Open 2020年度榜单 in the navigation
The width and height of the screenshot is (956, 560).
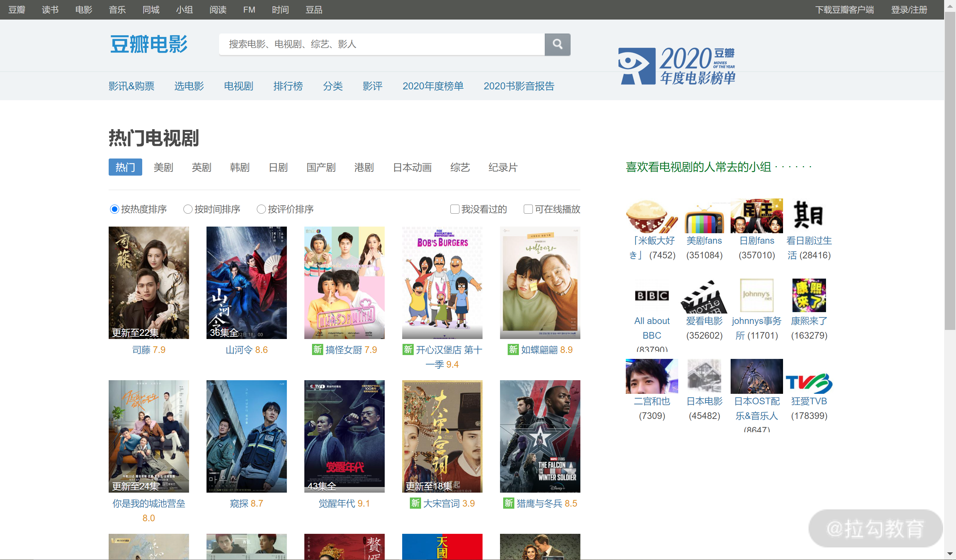433,86
